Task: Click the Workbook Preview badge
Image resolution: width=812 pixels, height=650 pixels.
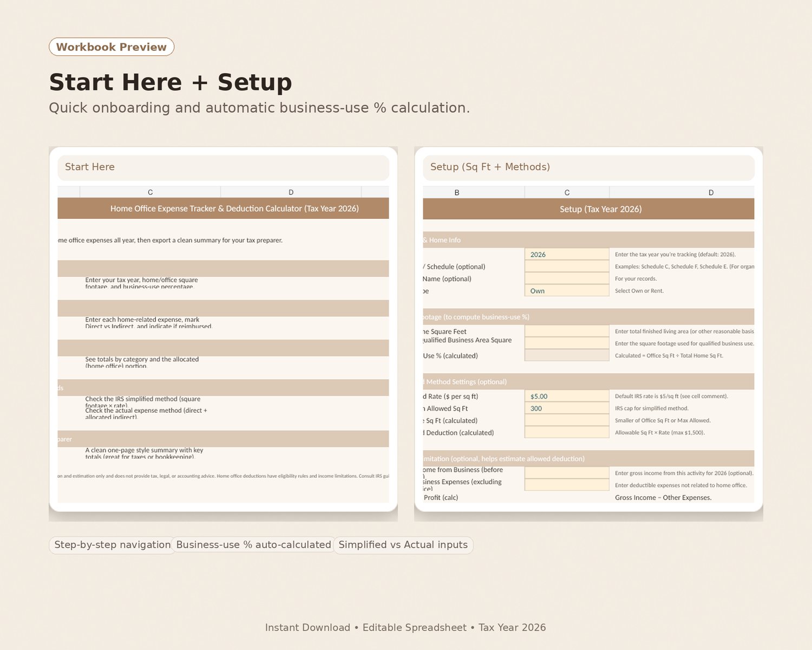Action: point(112,47)
